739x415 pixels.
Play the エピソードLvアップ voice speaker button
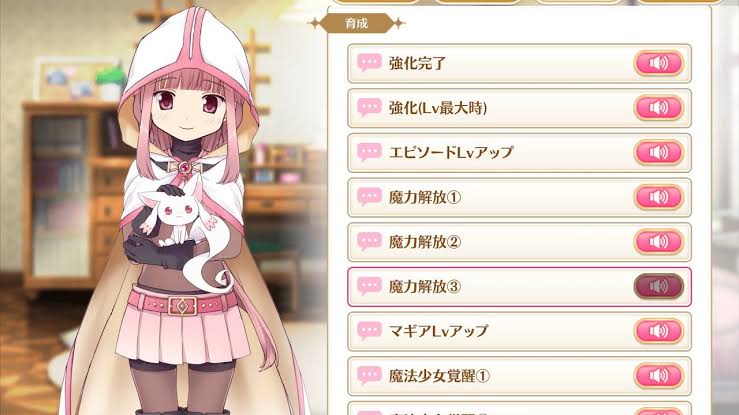(x=658, y=153)
